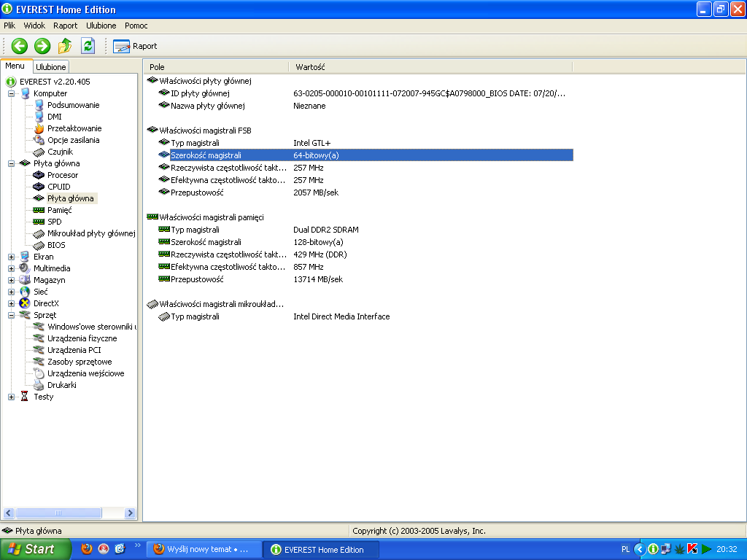747x560 pixels.
Task: Click the Ekran monitor icon
Action: pyautogui.click(x=25, y=257)
